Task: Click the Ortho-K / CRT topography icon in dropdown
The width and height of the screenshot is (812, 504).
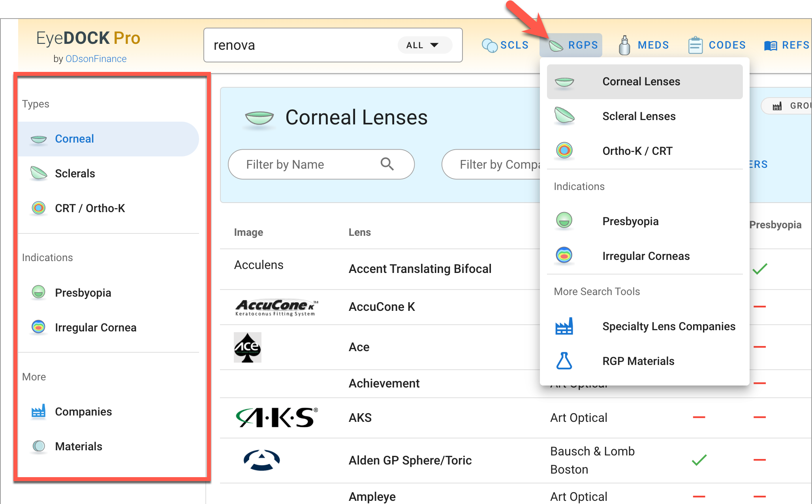Action: 564,150
